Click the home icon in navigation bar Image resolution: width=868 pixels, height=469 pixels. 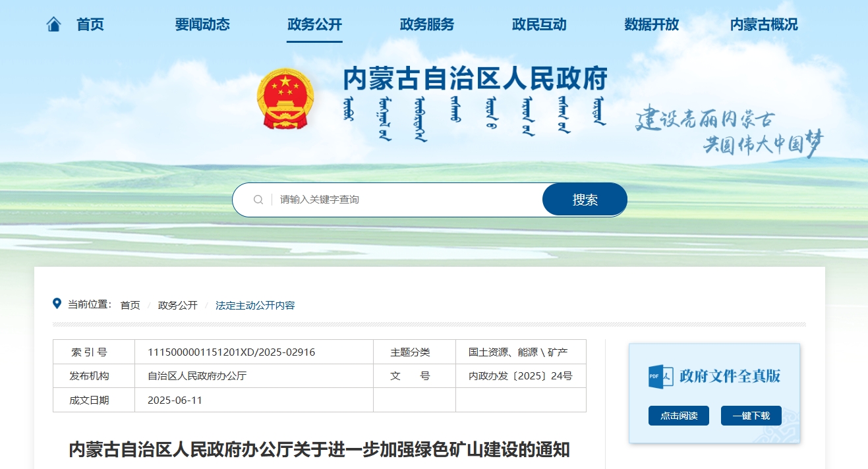pos(53,25)
